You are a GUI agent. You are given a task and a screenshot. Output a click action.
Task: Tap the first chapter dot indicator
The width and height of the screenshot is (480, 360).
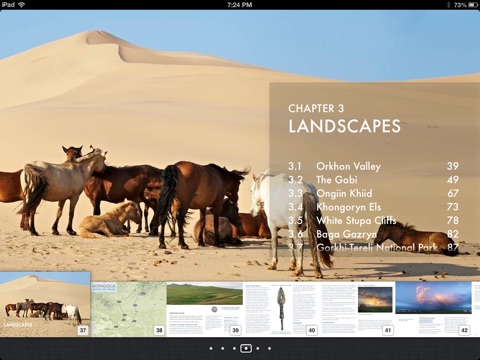pyautogui.click(x=211, y=348)
